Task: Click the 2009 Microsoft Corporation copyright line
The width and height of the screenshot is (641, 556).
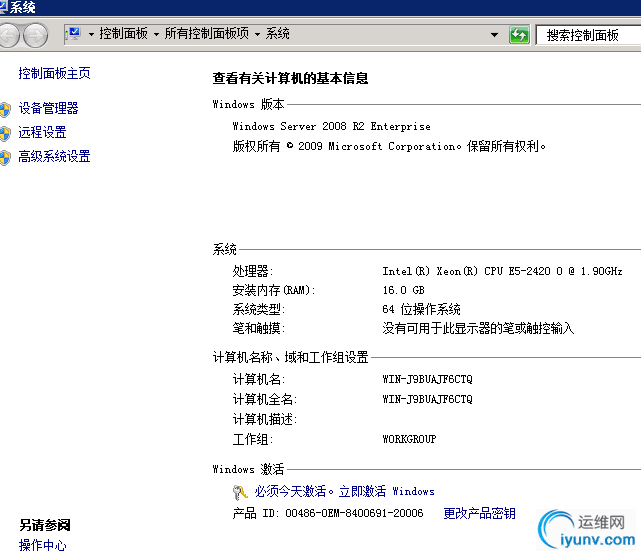Action: pyautogui.click(x=389, y=146)
